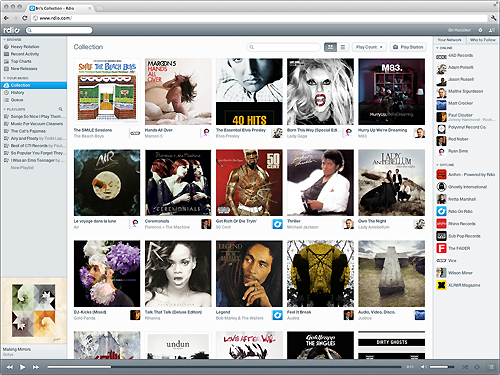Viewport: 500px width, 375px height.
Task: Switch to album grid view
Action: point(330,47)
